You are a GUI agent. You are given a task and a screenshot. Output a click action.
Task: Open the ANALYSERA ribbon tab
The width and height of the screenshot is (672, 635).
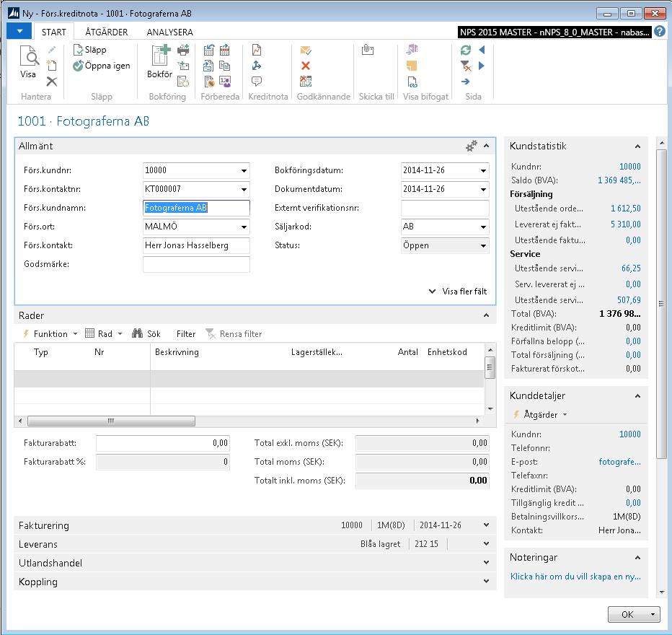169,32
